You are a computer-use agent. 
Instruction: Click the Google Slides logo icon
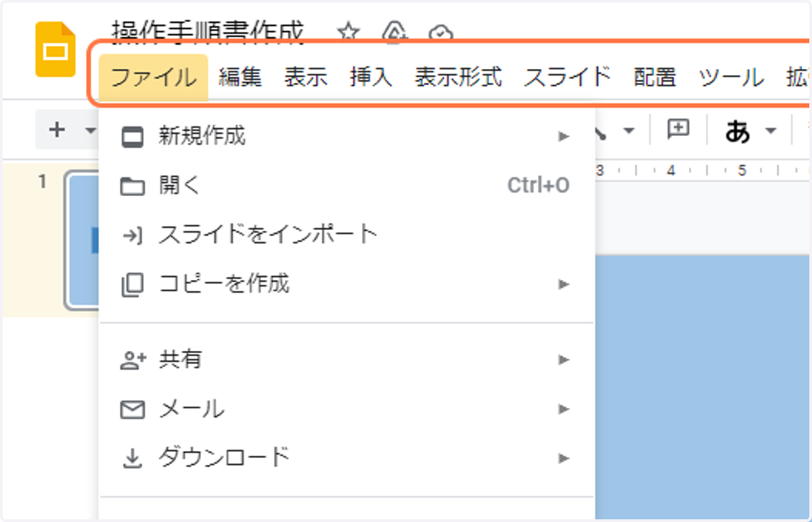point(55,49)
